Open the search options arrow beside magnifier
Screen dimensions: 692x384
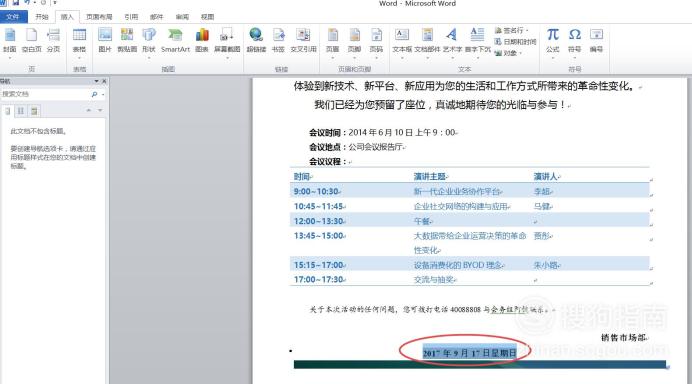coord(103,94)
